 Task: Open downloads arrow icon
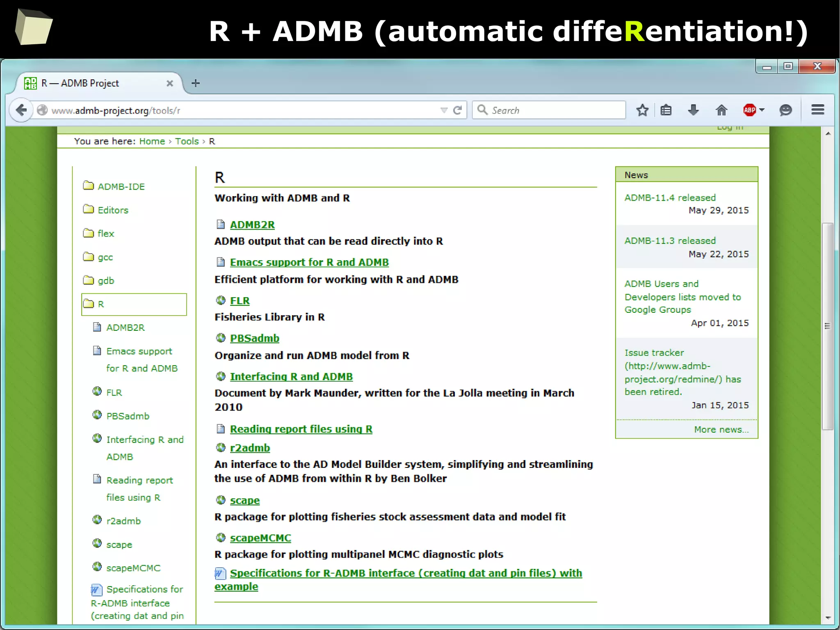[x=693, y=110]
